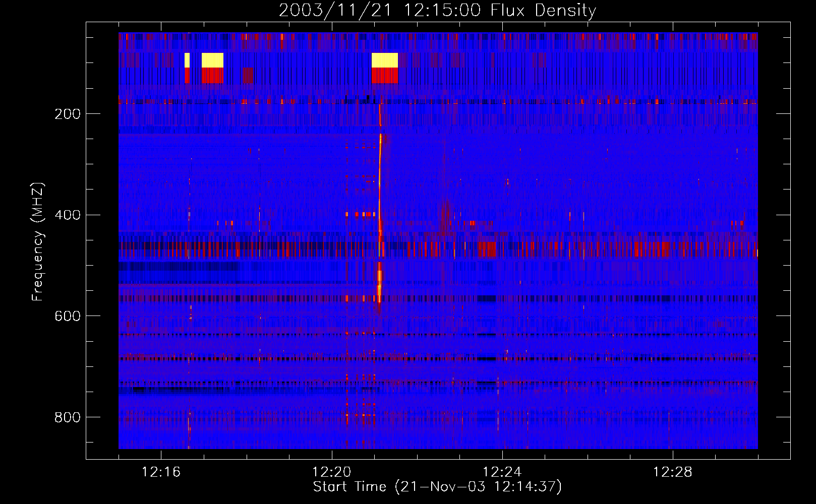Click the '200' frequency tick label
The image size is (816, 504).
(68, 114)
